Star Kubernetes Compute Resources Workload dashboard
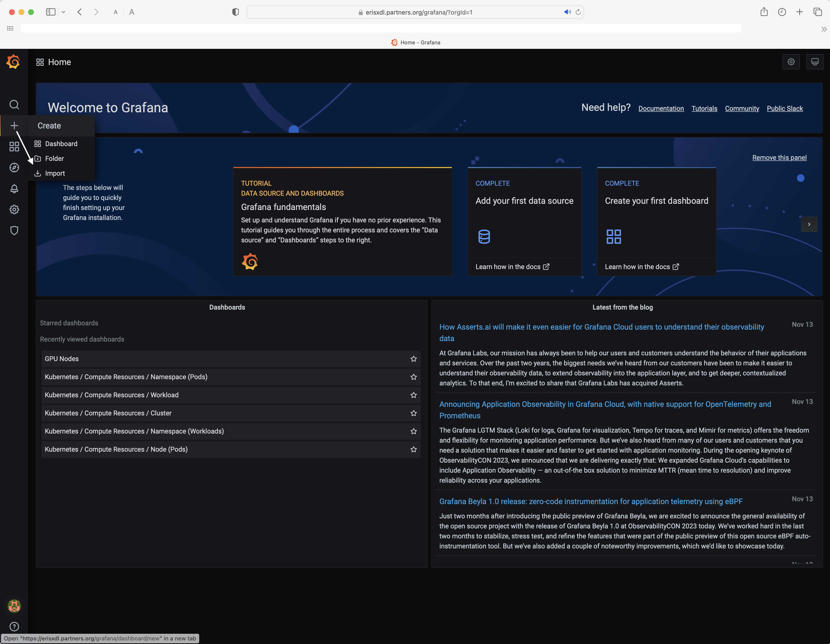This screenshot has height=644, width=830. pos(413,395)
